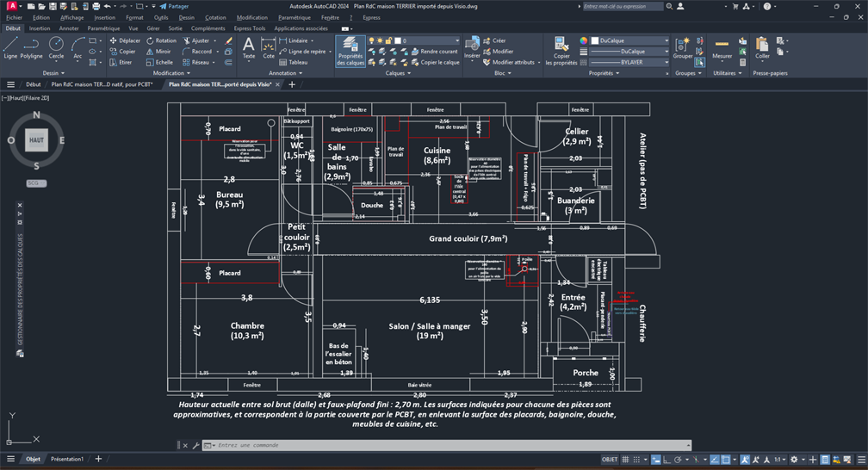The width and height of the screenshot is (868, 470).
Task: Click the Print icon in quick access toolbar
Action: tap(96, 7)
